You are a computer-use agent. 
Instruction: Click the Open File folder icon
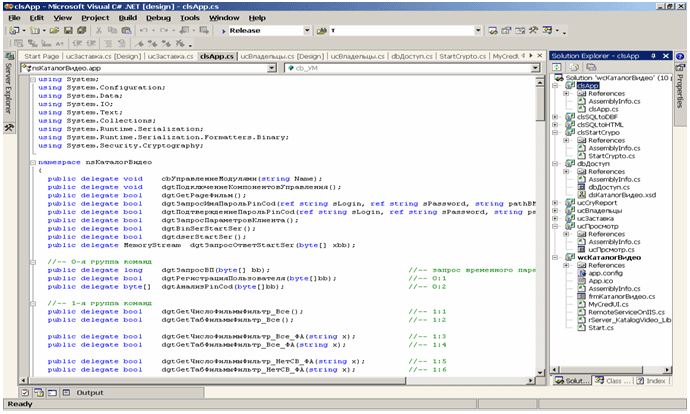click(54, 30)
